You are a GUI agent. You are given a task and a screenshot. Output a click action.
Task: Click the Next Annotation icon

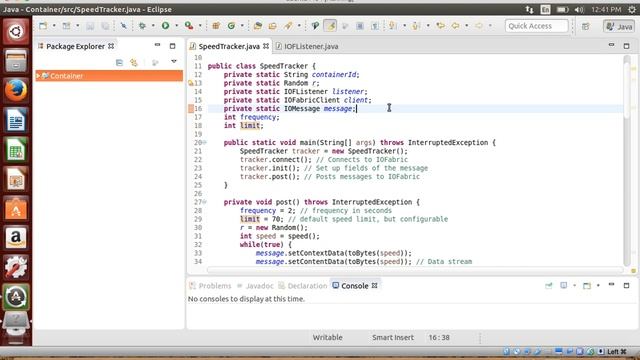pos(392,26)
